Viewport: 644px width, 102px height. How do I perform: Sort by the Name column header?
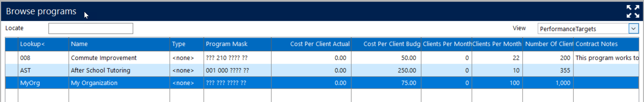(x=119, y=44)
